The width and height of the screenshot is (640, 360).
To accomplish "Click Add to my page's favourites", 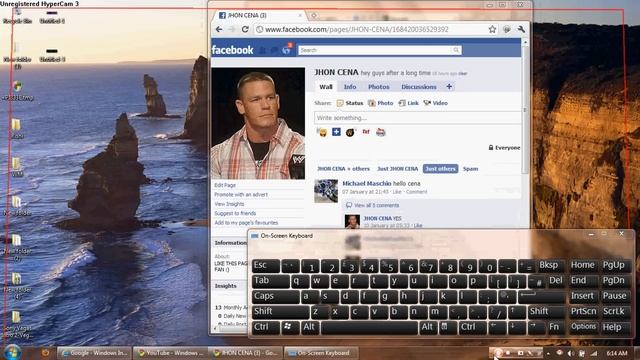I will (246, 223).
